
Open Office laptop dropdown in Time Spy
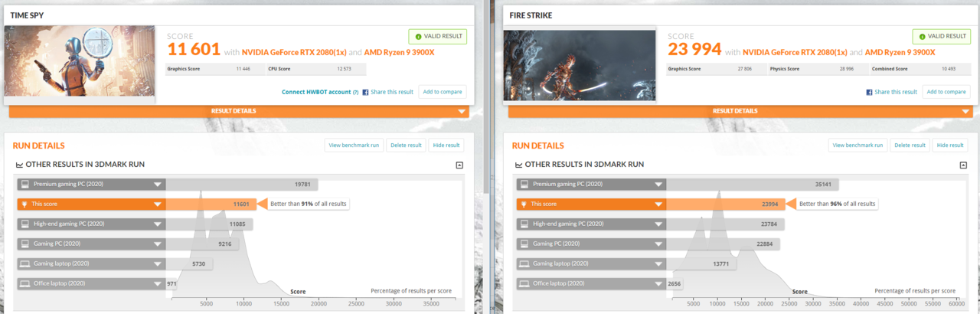158,283
